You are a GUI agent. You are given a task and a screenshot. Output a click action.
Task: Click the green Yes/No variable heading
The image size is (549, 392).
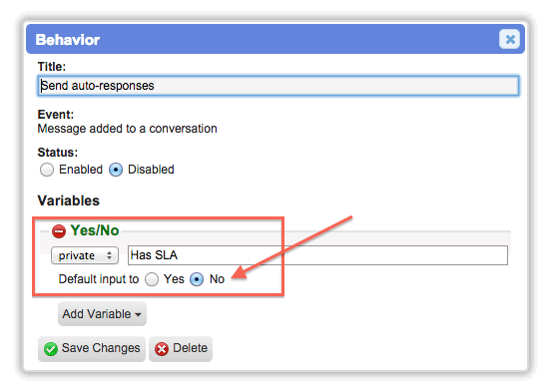click(x=95, y=230)
